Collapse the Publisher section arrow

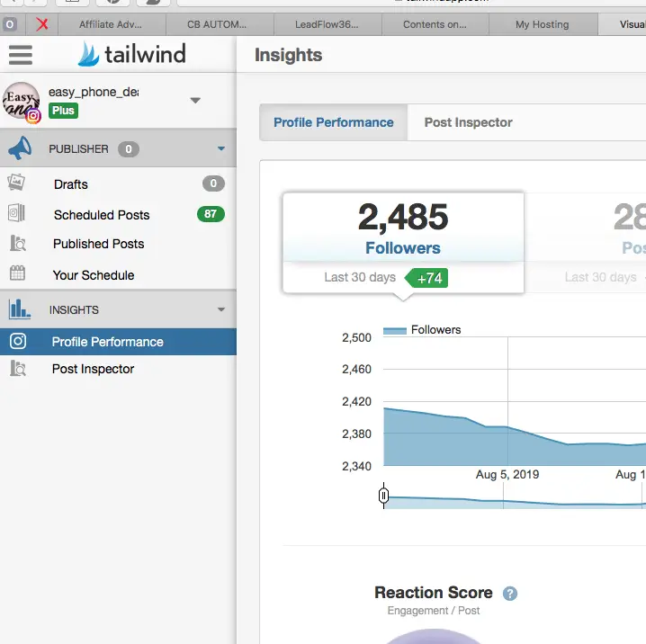click(x=221, y=148)
